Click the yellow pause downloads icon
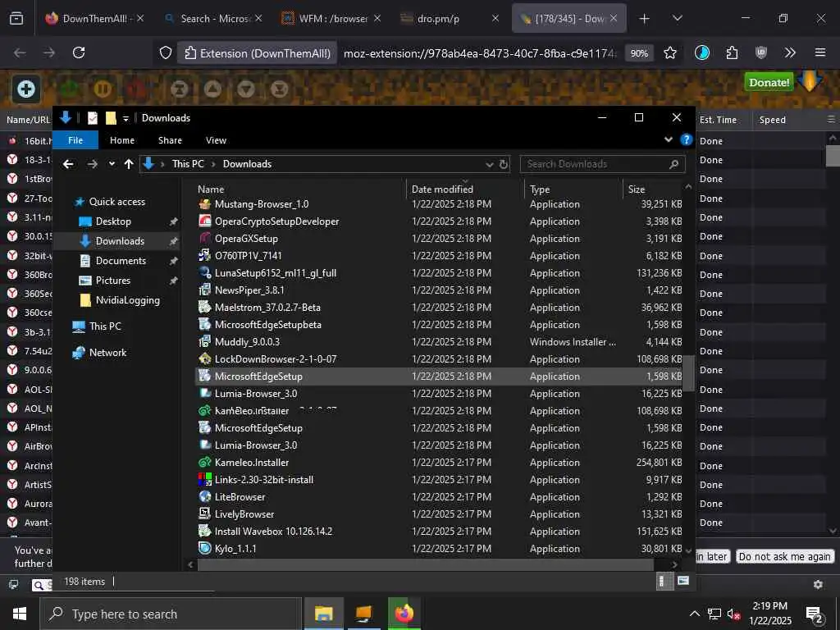840x630 pixels. pyautogui.click(x=103, y=89)
